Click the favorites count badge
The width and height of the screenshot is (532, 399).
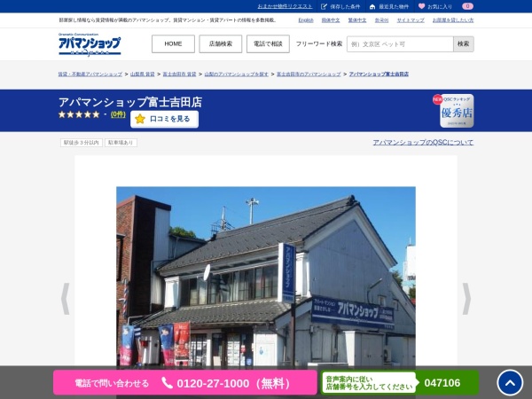pos(467,6)
